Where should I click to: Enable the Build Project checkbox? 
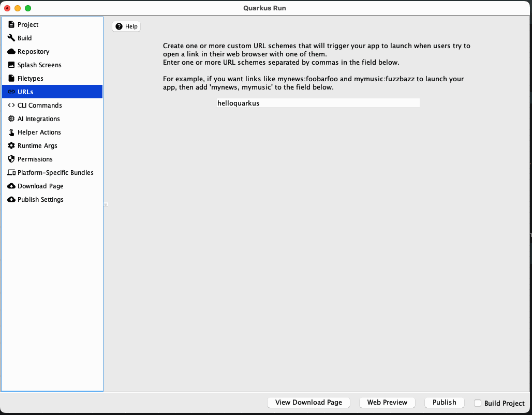478,403
